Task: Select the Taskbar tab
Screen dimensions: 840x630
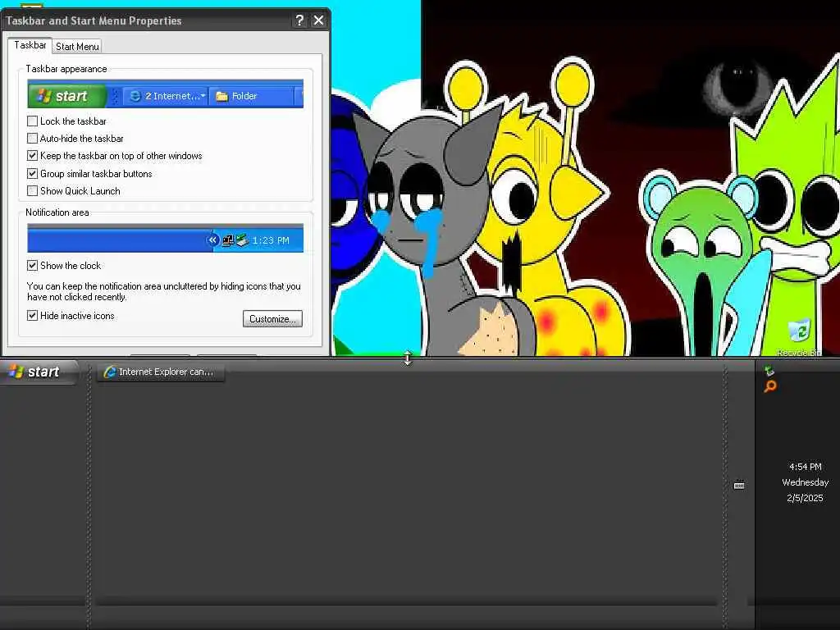Action: (x=30, y=45)
